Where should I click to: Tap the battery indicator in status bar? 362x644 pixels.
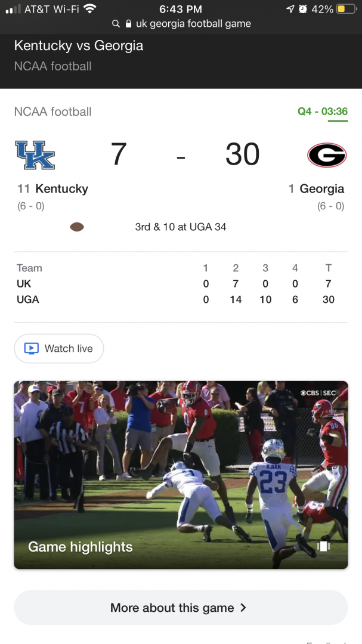[345, 9]
